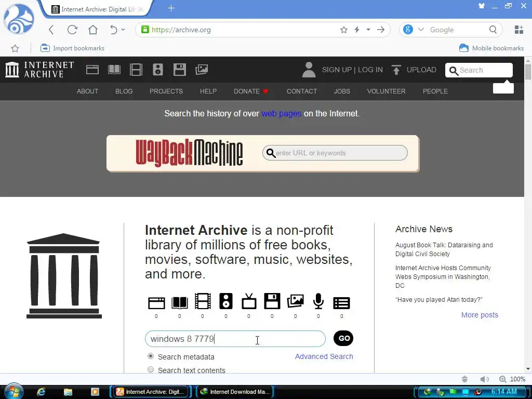Select 'Search text contents' radio button

(x=151, y=370)
